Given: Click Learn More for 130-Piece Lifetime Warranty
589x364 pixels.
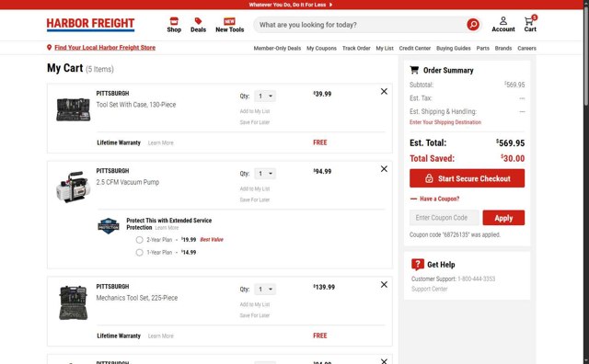Looking at the screenshot, I should [x=161, y=143].
